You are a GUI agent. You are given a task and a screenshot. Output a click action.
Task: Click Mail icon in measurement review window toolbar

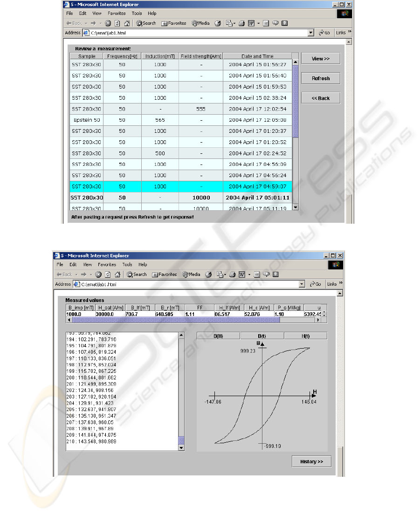(229, 23)
